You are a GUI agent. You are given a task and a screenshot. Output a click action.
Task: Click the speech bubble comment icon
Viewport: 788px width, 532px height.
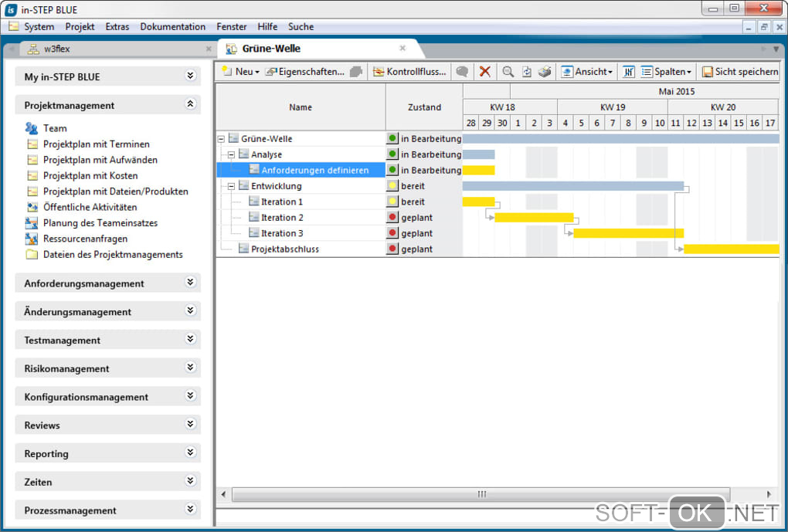(x=462, y=72)
